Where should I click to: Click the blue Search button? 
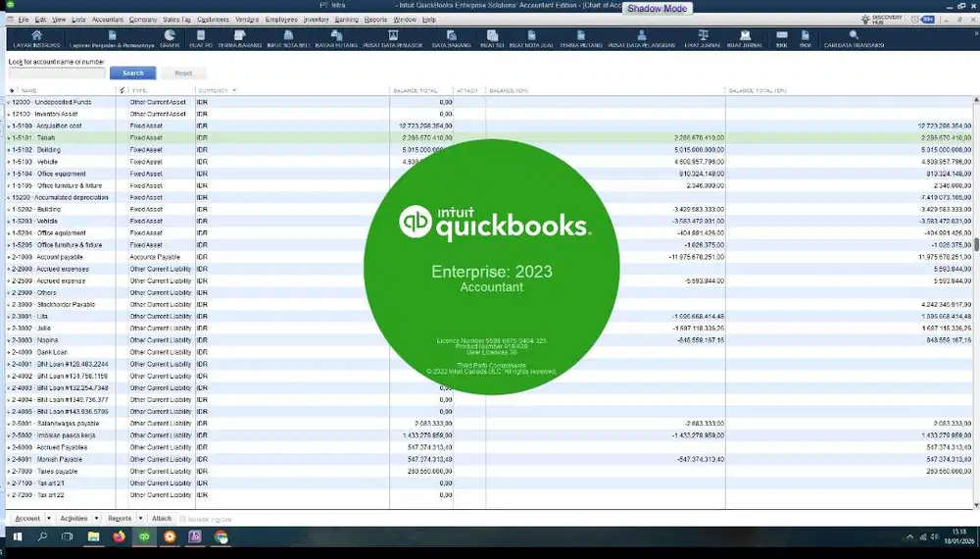tap(132, 74)
